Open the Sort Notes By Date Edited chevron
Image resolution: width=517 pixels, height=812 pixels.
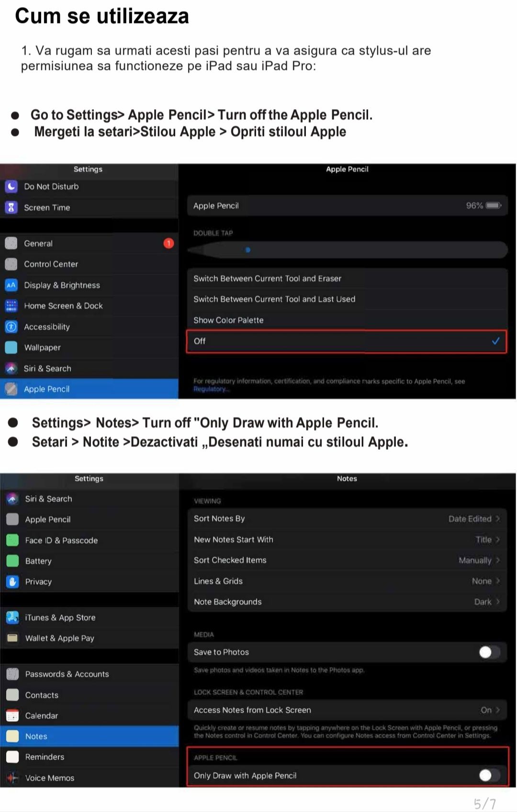[498, 519]
